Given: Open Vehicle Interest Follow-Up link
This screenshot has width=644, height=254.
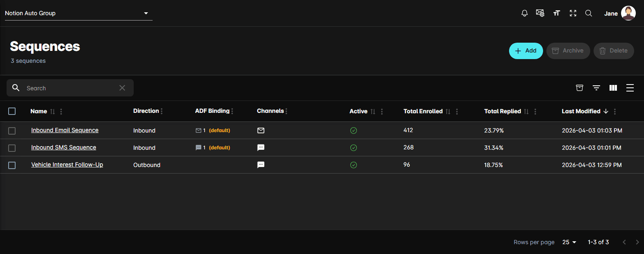Looking at the screenshot, I should 67,165.
